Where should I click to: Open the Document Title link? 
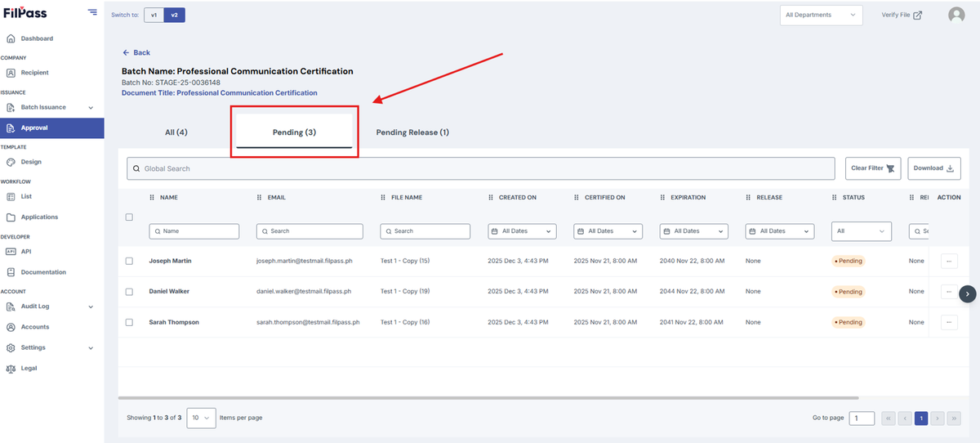220,93
